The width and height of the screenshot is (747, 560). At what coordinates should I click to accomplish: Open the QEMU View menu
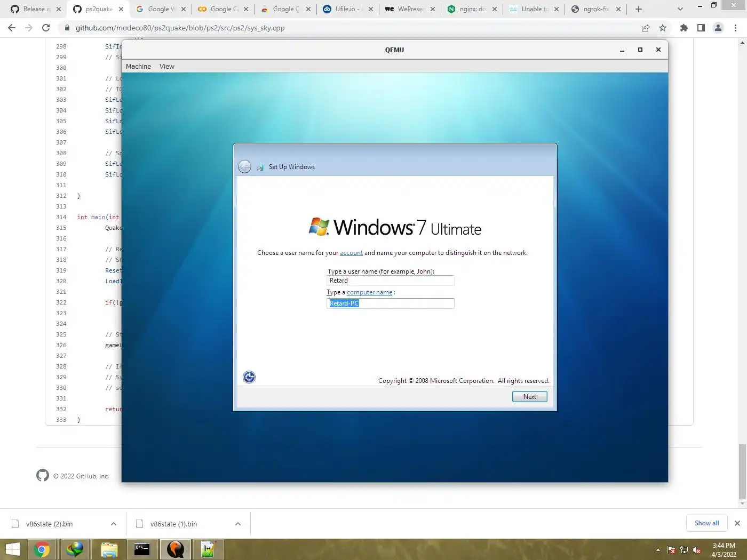167,66
